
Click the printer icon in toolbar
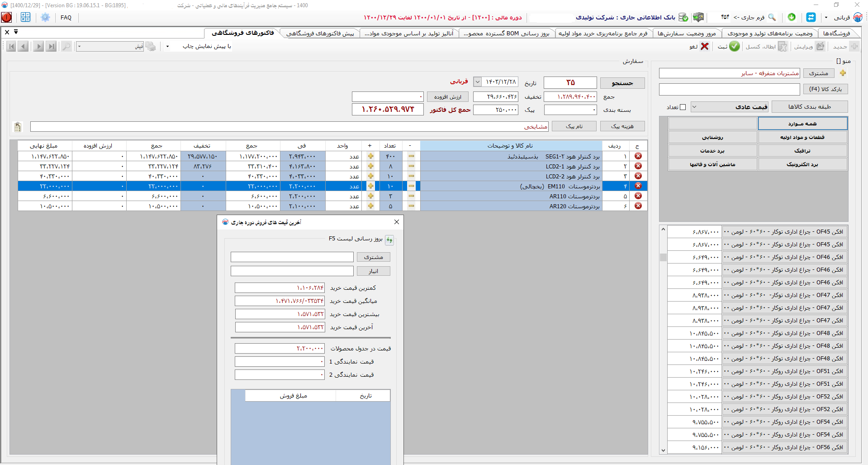click(x=151, y=46)
